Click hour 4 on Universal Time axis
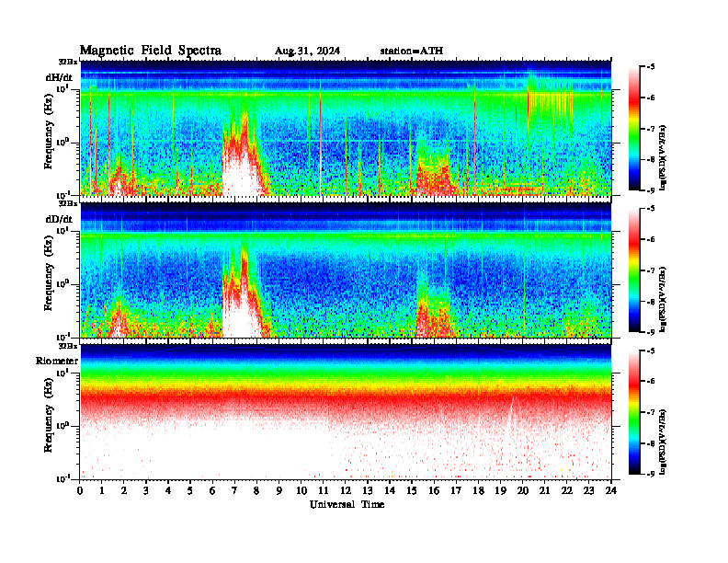 (x=168, y=490)
